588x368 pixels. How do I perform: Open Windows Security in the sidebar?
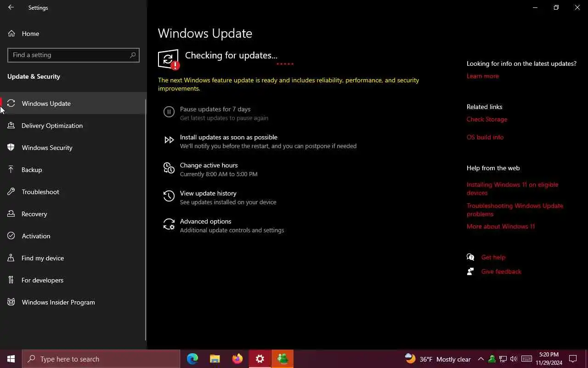[73, 148]
